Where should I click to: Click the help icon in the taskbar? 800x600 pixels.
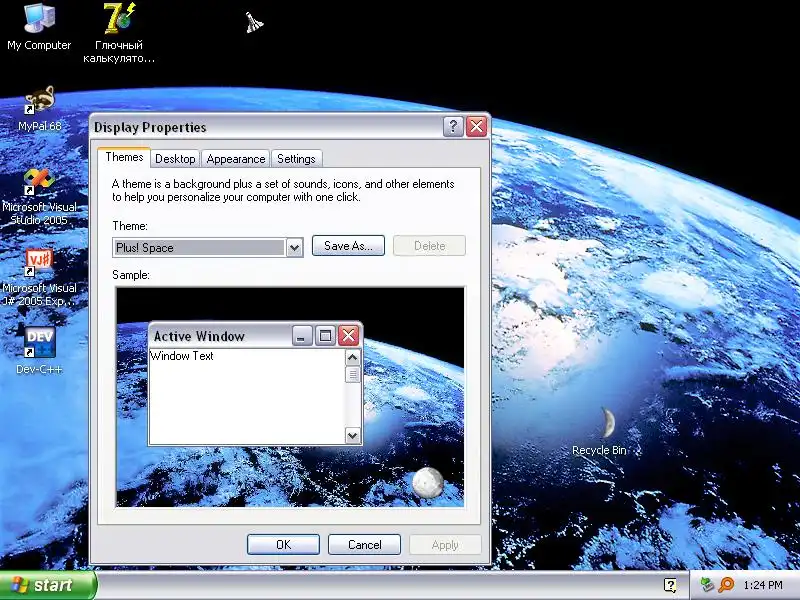tap(670, 585)
